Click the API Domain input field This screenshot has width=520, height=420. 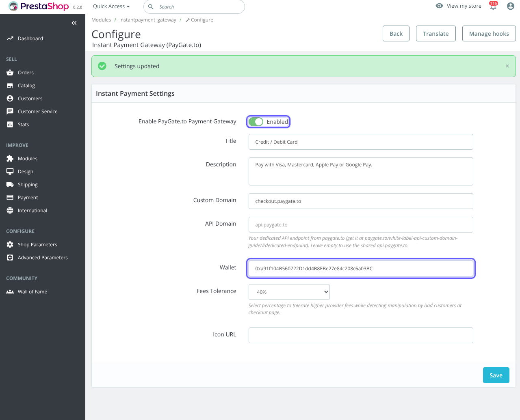click(x=361, y=225)
